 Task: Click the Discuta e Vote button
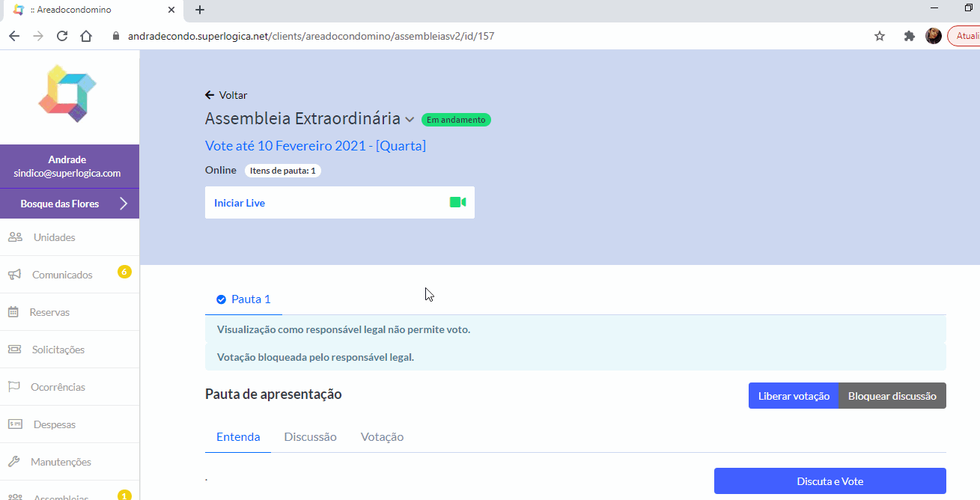click(x=830, y=481)
